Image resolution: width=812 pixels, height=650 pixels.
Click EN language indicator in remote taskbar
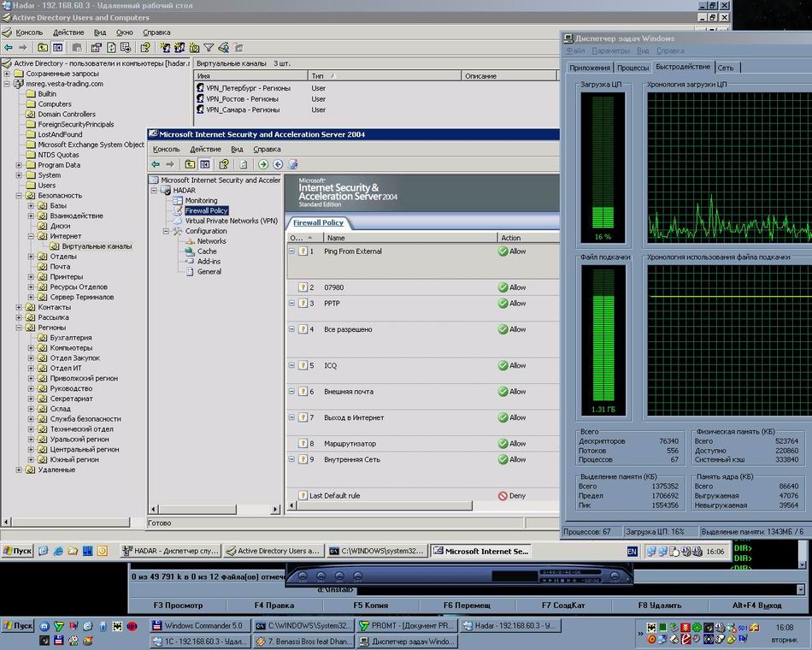(x=632, y=552)
